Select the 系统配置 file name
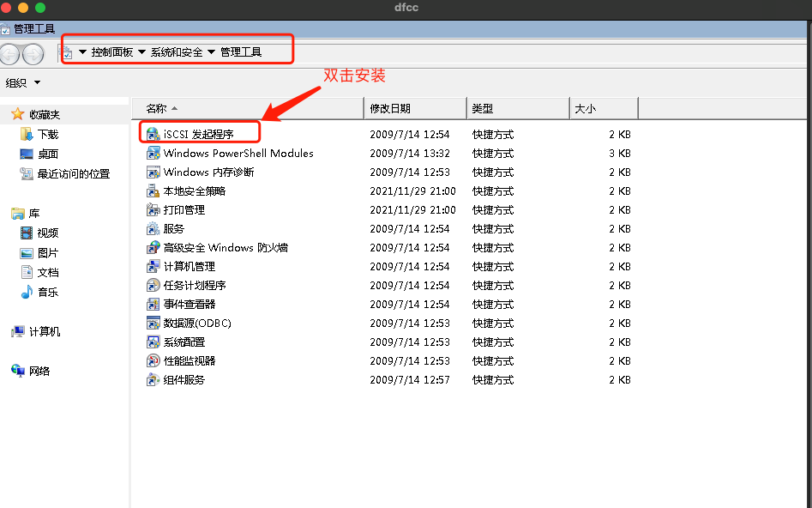 pos(184,342)
